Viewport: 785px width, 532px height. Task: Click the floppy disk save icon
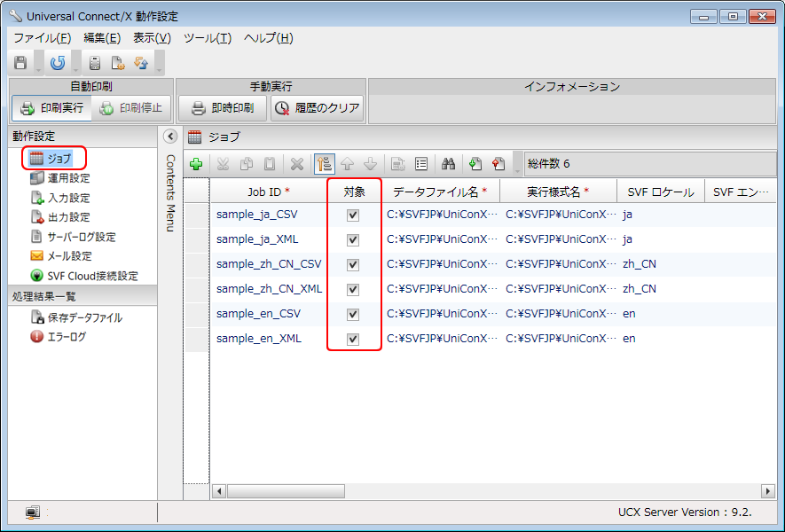tap(20, 63)
